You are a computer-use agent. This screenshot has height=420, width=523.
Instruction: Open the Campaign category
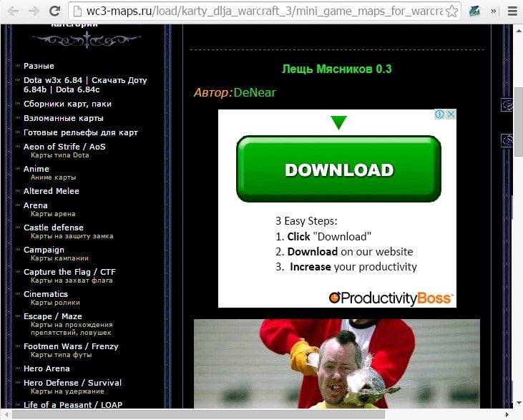[x=44, y=250]
